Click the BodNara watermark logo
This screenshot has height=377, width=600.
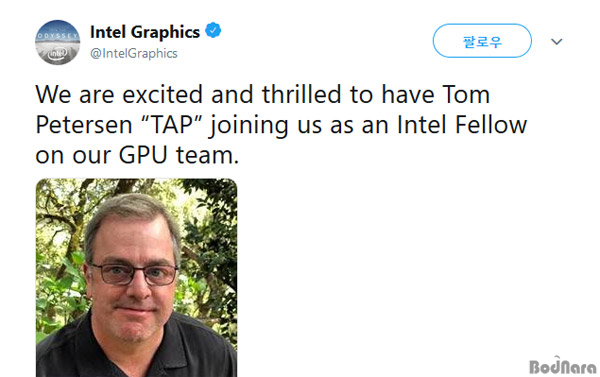click(x=562, y=366)
